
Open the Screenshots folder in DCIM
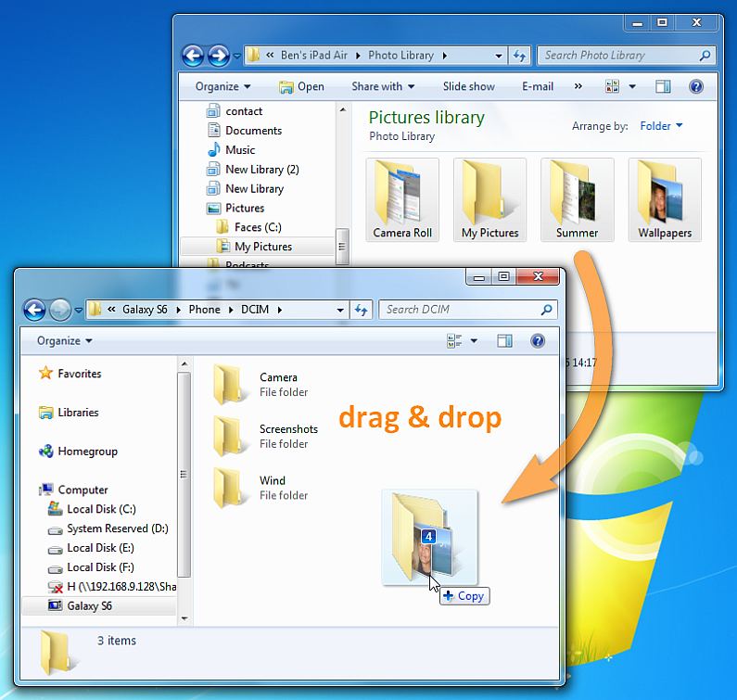pyautogui.click(x=288, y=429)
